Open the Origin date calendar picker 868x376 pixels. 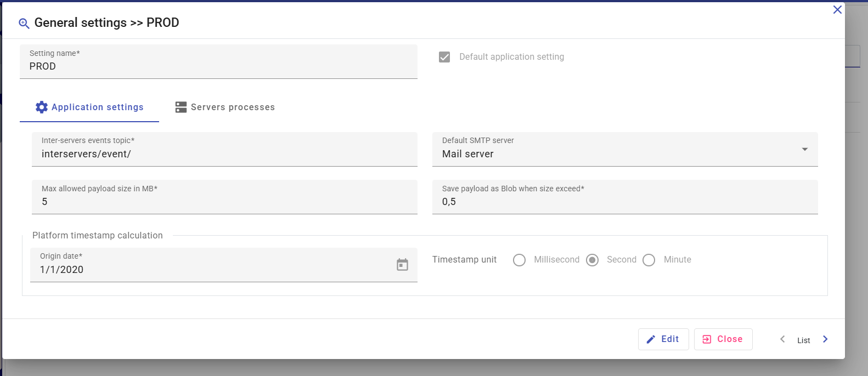coord(402,265)
